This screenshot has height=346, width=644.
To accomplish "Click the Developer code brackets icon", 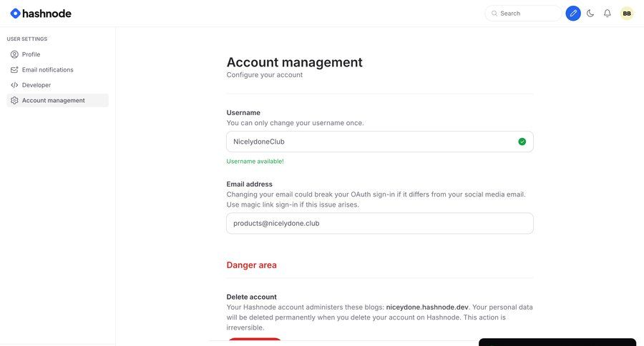I will [x=14, y=85].
